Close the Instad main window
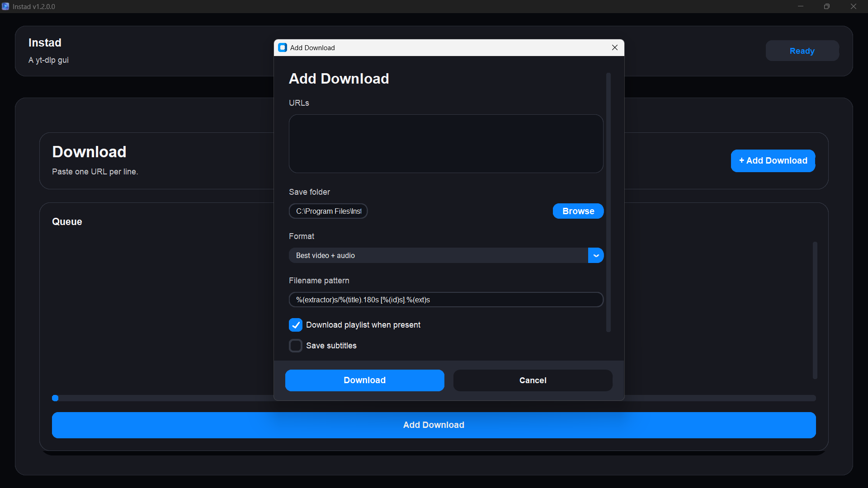The width and height of the screenshot is (868, 488). pyautogui.click(x=853, y=6)
